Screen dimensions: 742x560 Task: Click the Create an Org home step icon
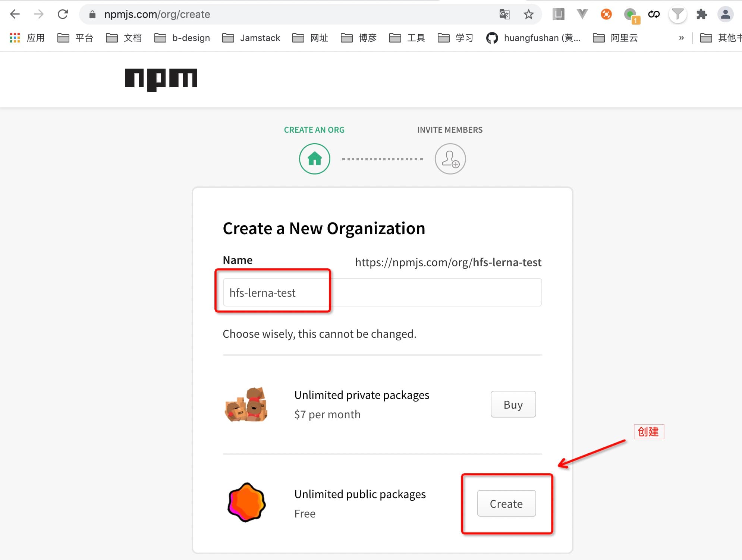tap(314, 159)
